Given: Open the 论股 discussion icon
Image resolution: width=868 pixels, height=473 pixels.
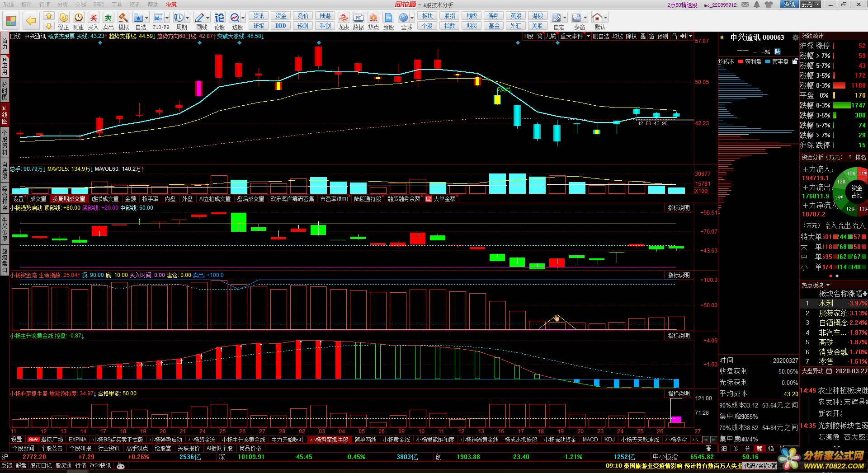Looking at the screenshot, I should pyautogui.click(x=220, y=18).
